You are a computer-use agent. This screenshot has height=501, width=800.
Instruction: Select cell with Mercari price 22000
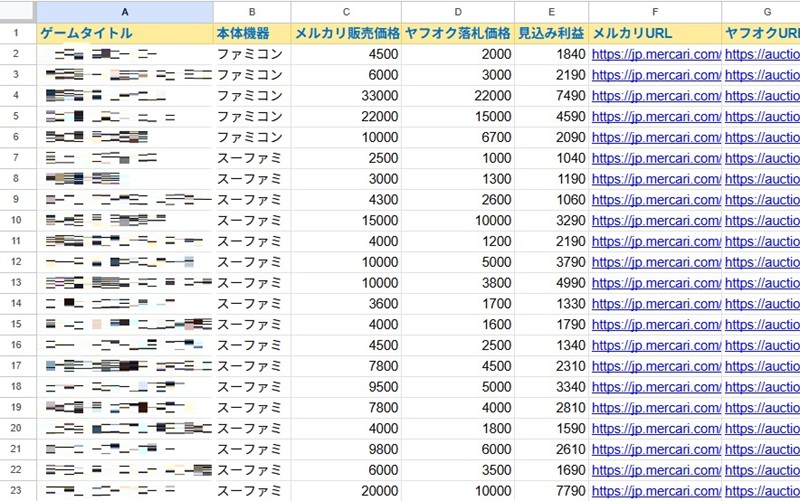[x=346, y=116]
